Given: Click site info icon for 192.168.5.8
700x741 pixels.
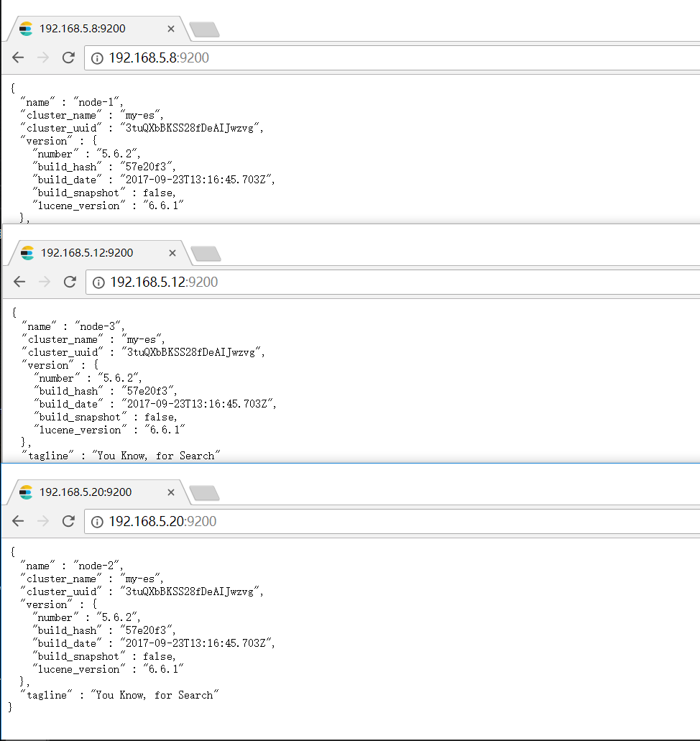Looking at the screenshot, I should pos(98,57).
